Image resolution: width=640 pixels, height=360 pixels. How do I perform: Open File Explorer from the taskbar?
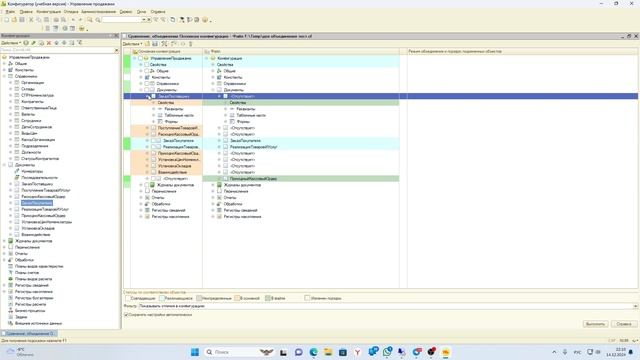click(x=328, y=352)
